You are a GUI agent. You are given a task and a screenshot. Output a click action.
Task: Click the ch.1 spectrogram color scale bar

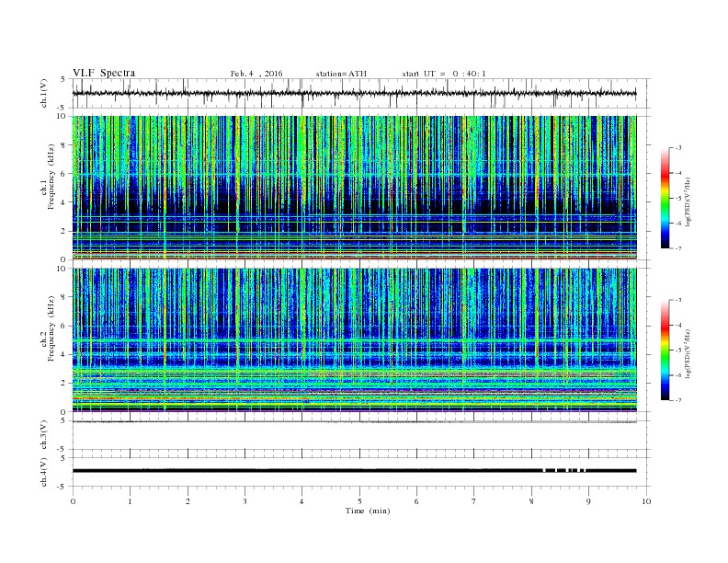tap(665, 198)
